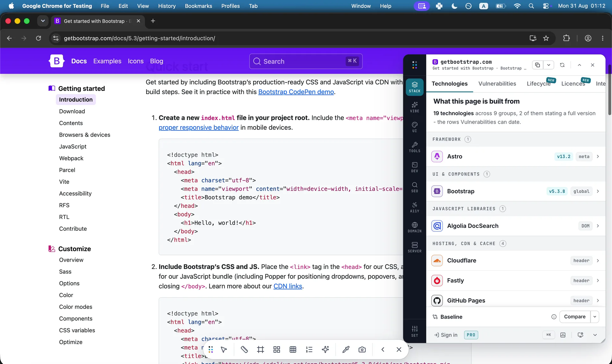This screenshot has width=612, height=364.
Task: Focus the Bootstrap docs Search field
Action: pos(306,61)
